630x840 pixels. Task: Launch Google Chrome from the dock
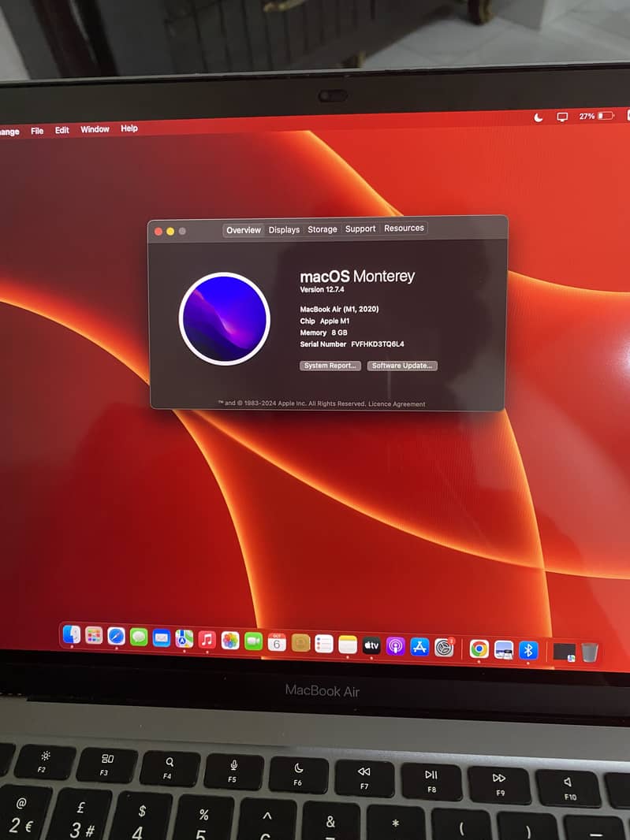[479, 649]
